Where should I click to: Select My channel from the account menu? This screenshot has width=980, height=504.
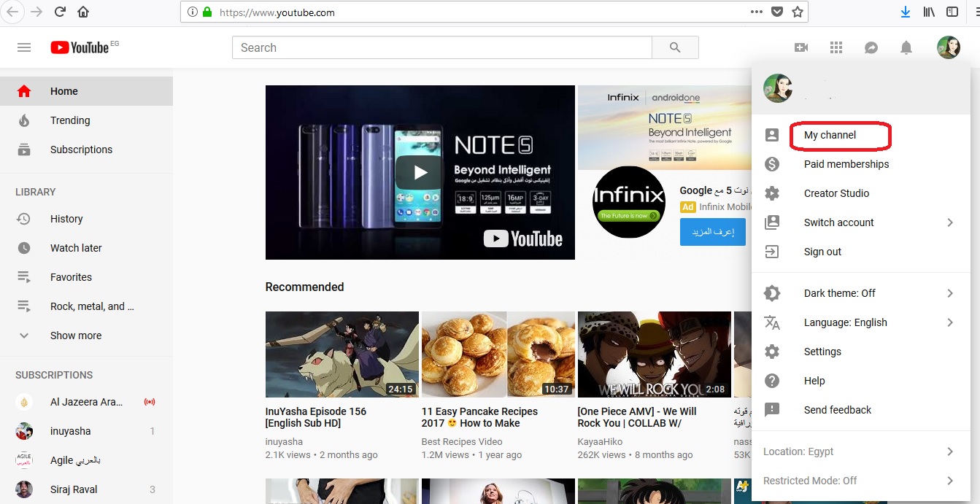coord(830,135)
